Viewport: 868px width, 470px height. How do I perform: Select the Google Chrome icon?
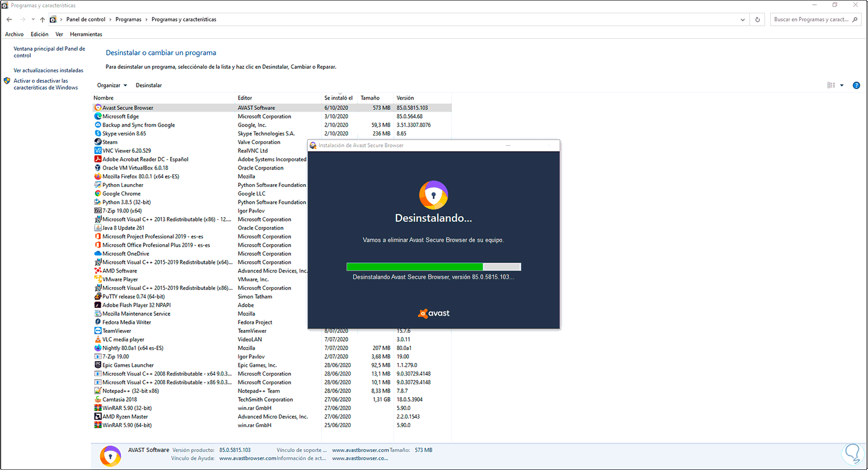pos(97,193)
